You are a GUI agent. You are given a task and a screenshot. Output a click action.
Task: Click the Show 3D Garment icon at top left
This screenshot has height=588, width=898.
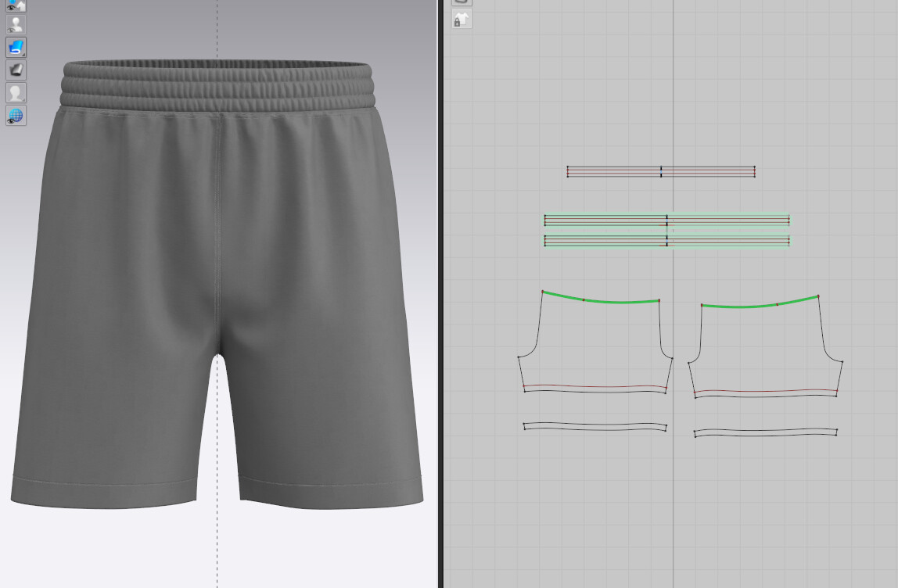pos(15,5)
